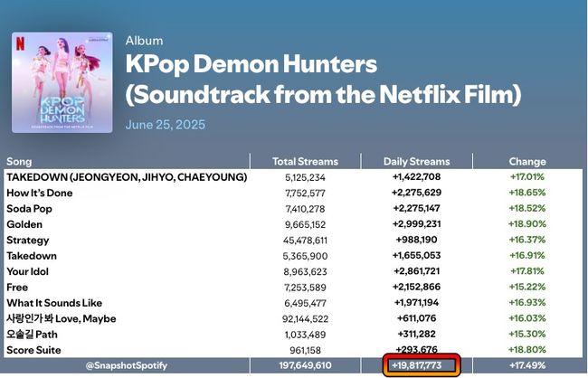Image resolution: width=588 pixels, height=378 pixels.
Task: Click total streams value '7,752,577'
Action: 305,194
